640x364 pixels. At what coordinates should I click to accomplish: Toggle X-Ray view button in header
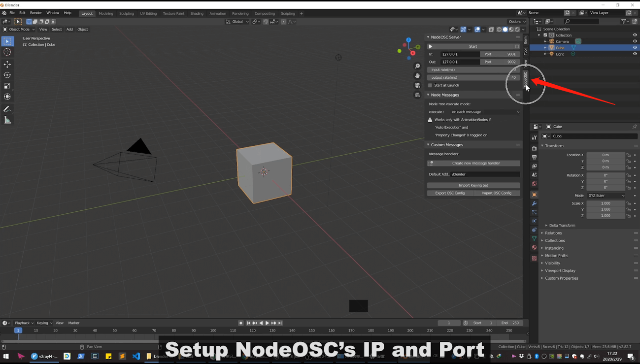(x=491, y=30)
